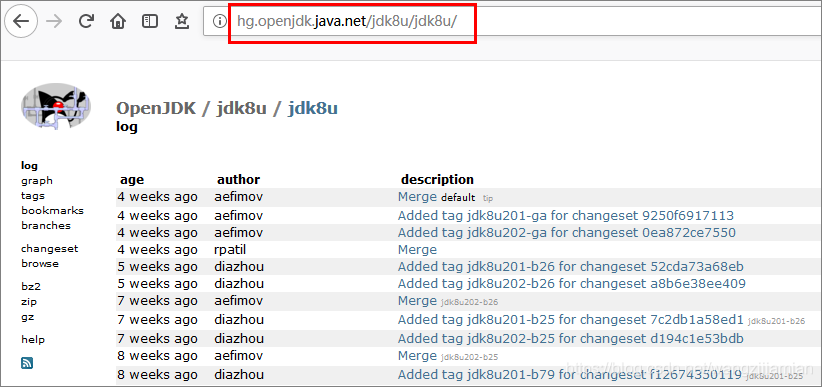The width and height of the screenshot is (822, 387).
Task: Browse repository files via sidebar browse link
Action: pos(40,263)
